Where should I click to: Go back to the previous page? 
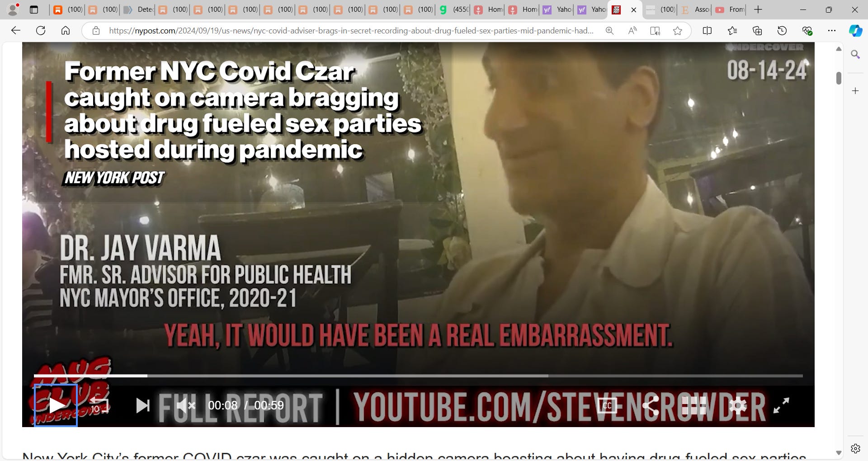(x=16, y=31)
